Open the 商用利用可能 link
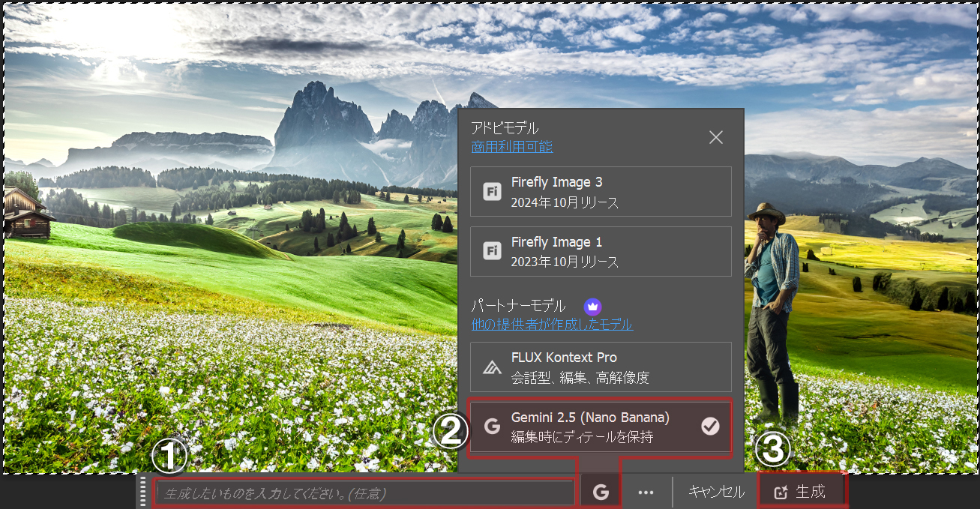The width and height of the screenshot is (980, 509). [512, 147]
